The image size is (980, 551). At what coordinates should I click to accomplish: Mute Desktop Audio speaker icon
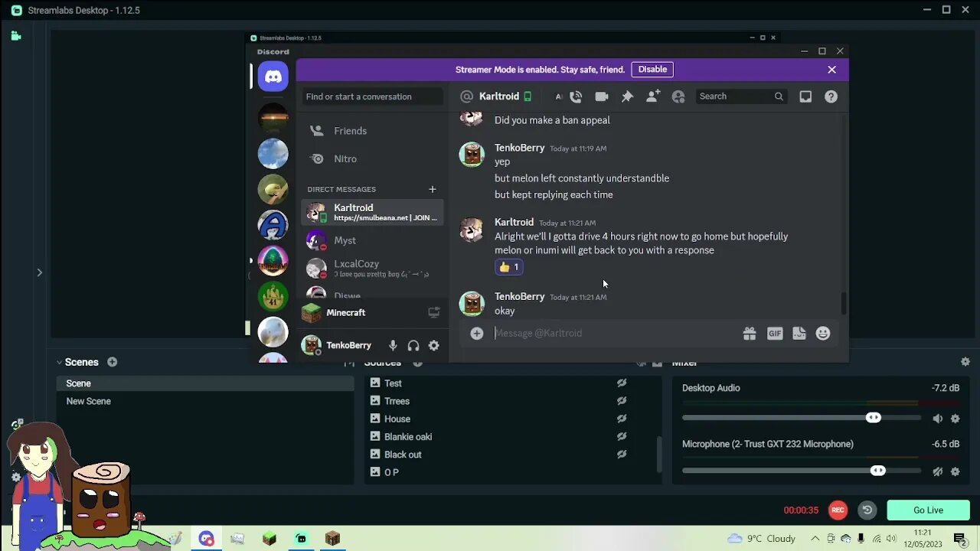click(938, 419)
